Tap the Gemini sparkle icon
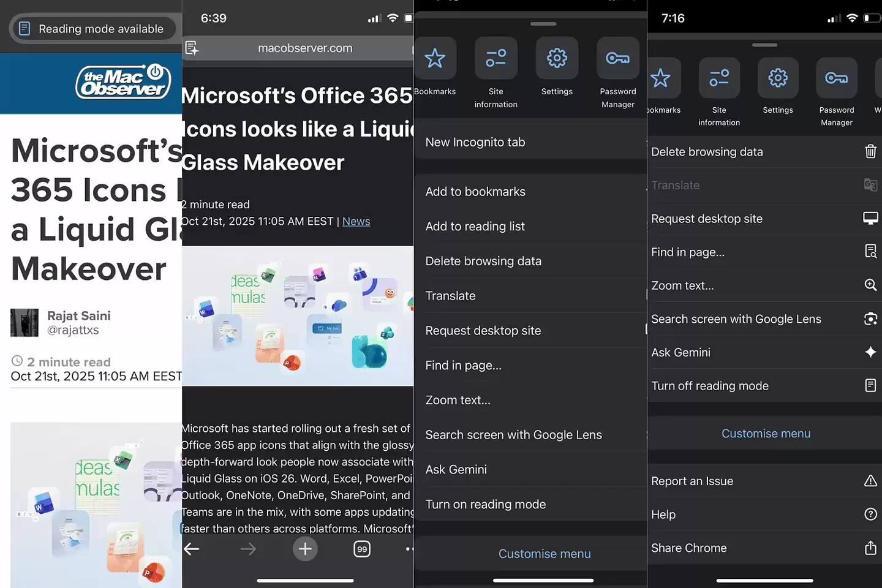882x588 pixels. point(870,352)
